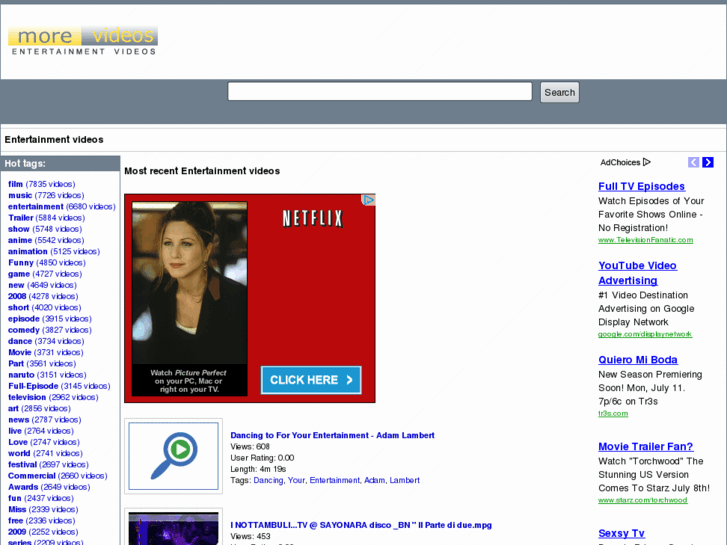This screenshot has height=545, width=727.
Task: Click the more videos site logo
Action: coord(83,41)
